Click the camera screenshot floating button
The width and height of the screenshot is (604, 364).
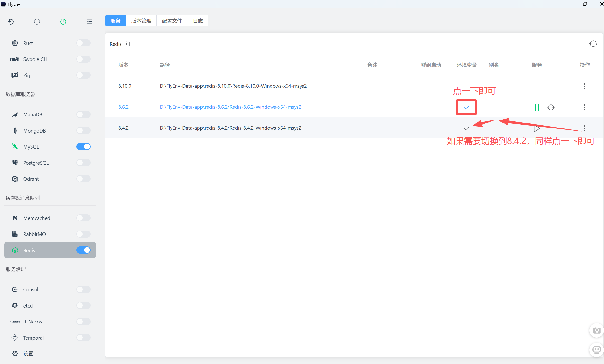coord(596,330)
